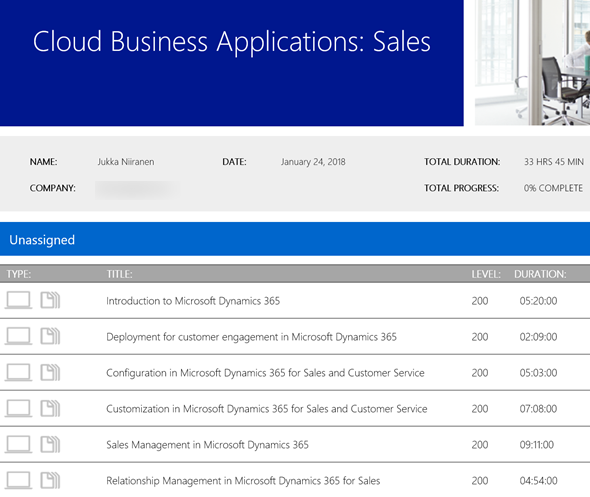The image size is (590, 497).
Task: Open Sales Management in Microsoft Dynamics 365
Action: 207,445
